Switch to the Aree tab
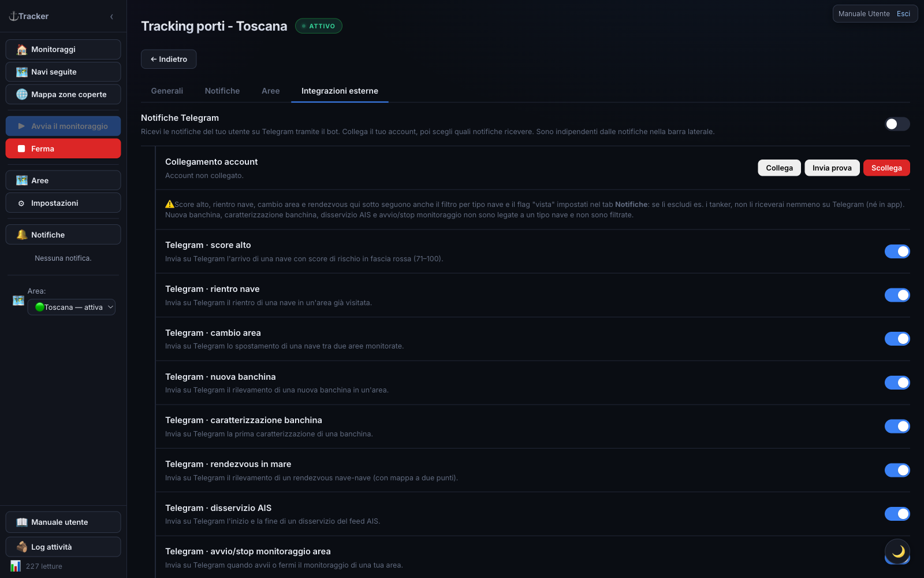 (270, 91)
